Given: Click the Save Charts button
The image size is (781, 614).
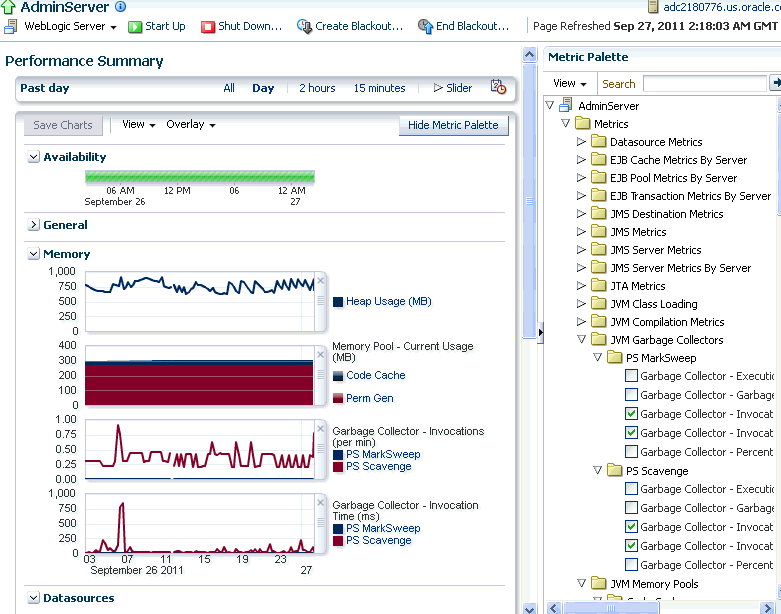Looking at the screenshot, I should point(63,125).
